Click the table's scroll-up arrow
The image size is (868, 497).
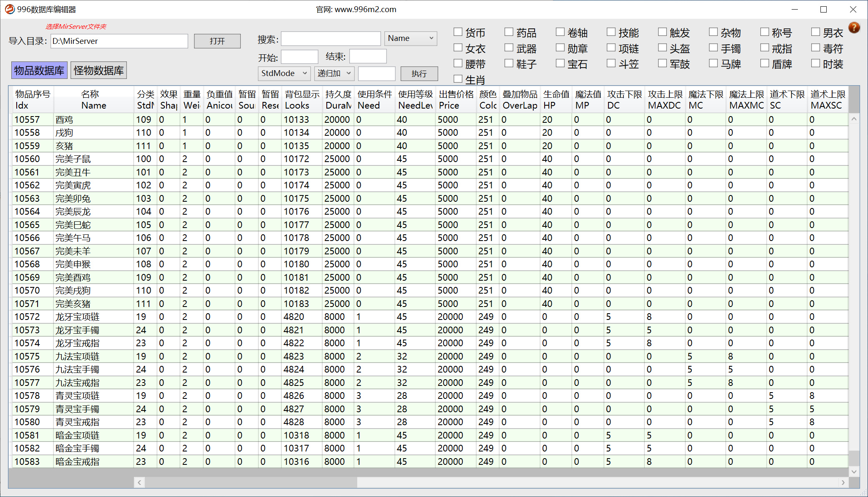[x=854, y=119]
